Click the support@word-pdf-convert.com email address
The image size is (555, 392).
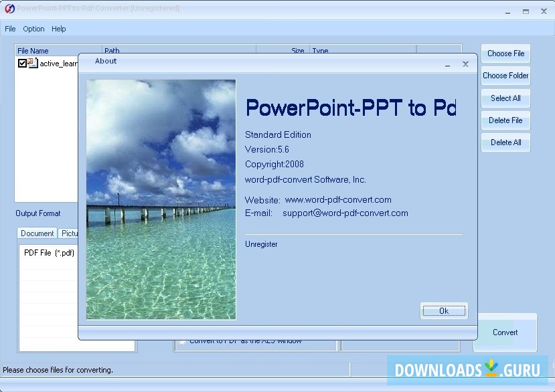click(x=345, y=213)
